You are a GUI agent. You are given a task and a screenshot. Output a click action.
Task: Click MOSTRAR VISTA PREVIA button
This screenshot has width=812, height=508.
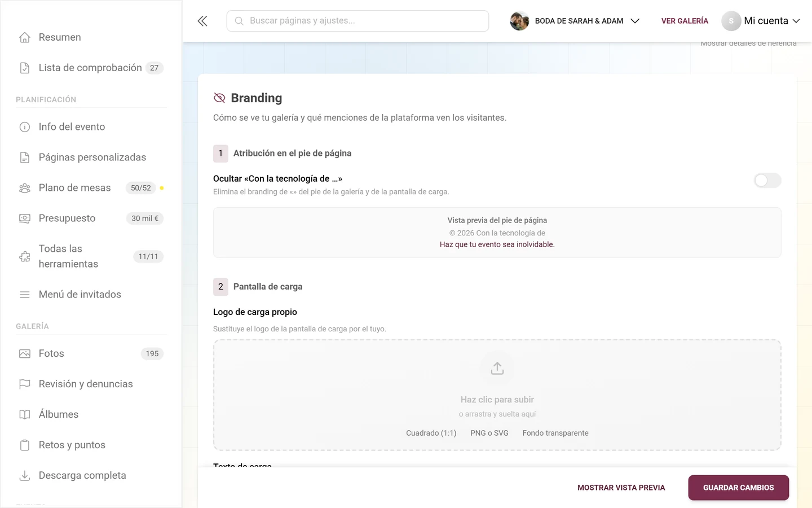[621, 488]
